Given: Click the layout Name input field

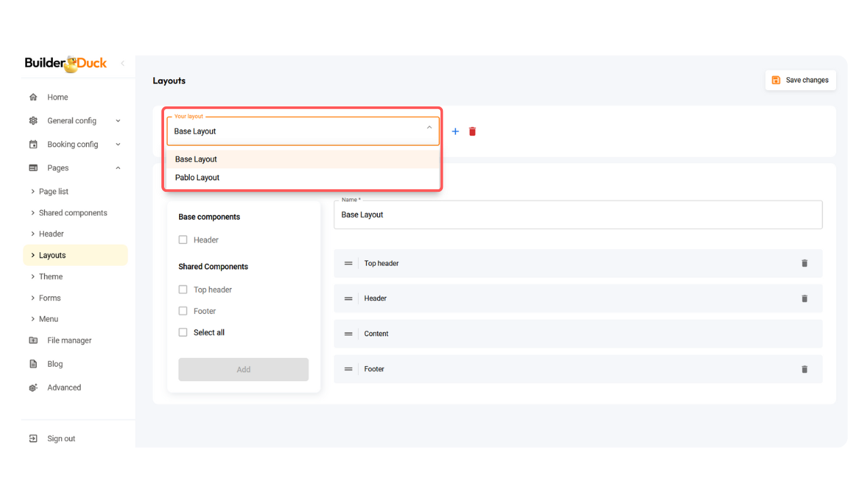Looking at the screenshot, I should click(x=577, y=215).
